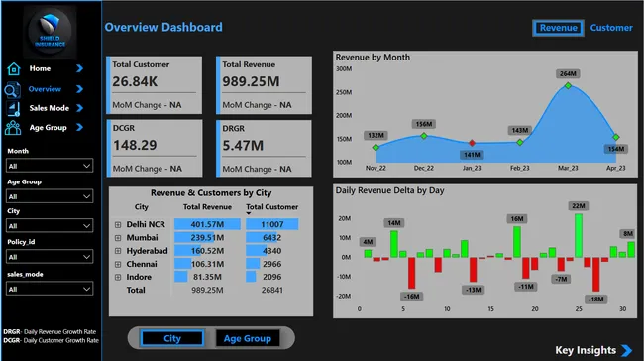Click the DCGR card
The image size is (644, 361).
click(x=154, y=149)
